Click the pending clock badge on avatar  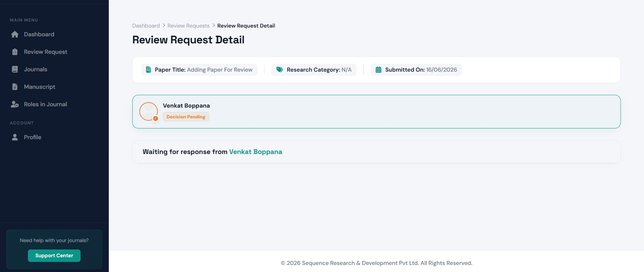[155, 118]
